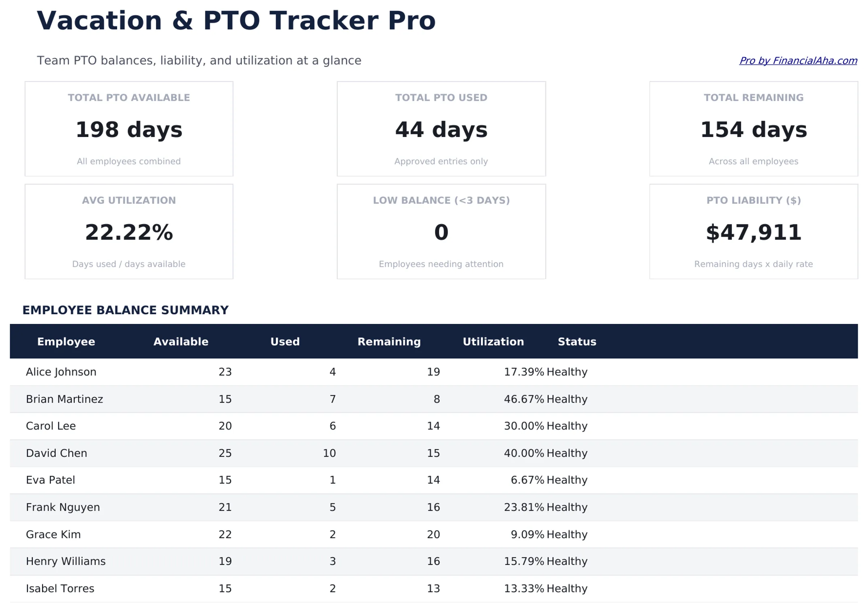Viewport: 868px width, 612px height.
Task: Select the Total PTO Available card
Action: coord(129,128)
